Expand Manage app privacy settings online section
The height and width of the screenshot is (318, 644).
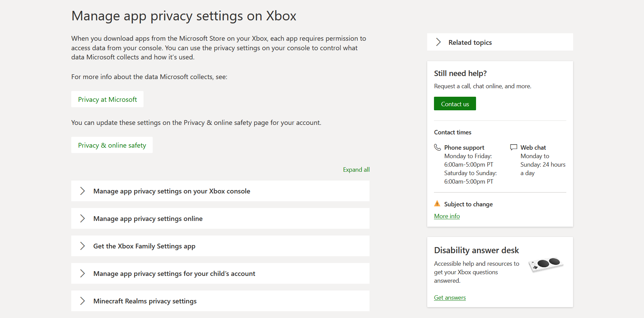tap(220, 219)
